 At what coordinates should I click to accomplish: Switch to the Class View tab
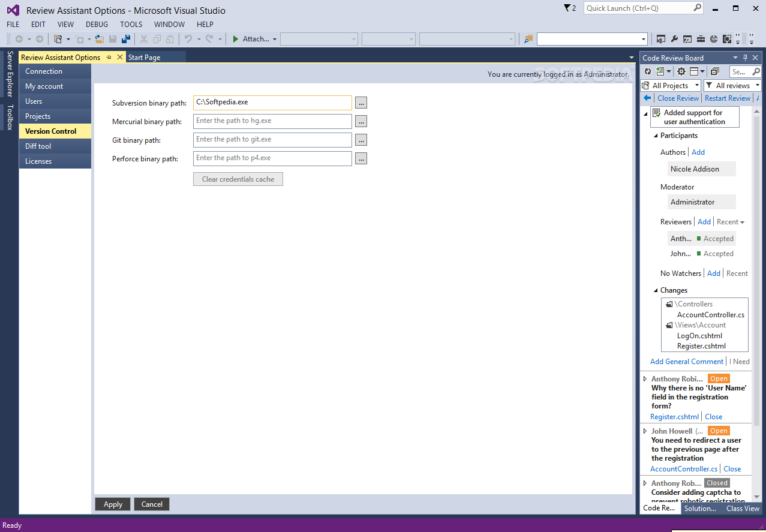[x=743, y=508]
